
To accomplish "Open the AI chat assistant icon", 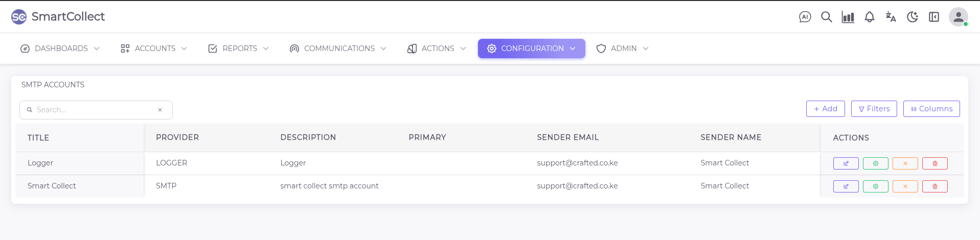I will (x=805, y=17).
